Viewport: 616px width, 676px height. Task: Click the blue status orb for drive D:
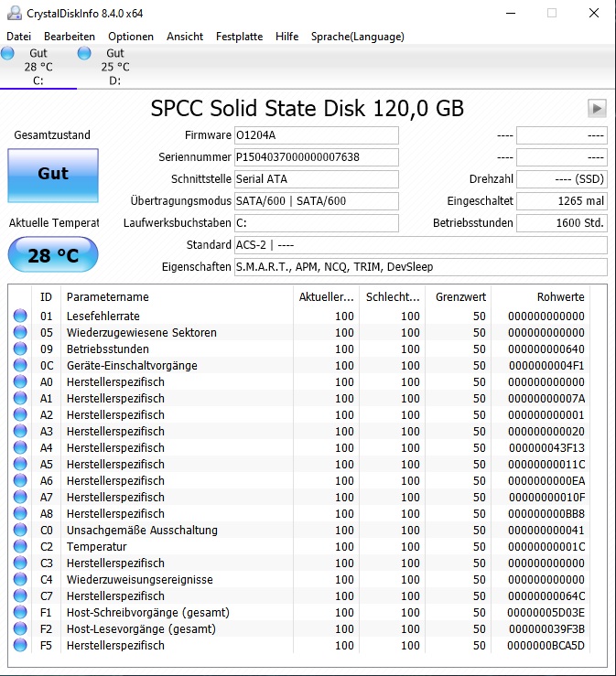[84, 53]
